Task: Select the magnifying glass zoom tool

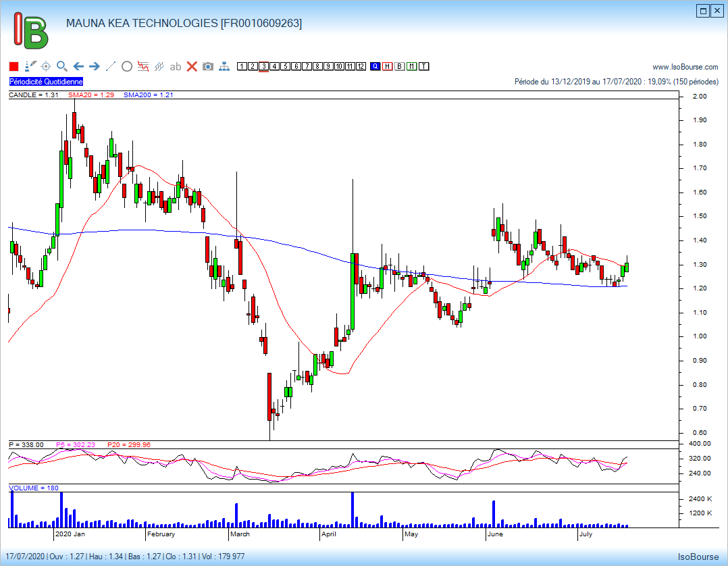Action: [62, 66]
